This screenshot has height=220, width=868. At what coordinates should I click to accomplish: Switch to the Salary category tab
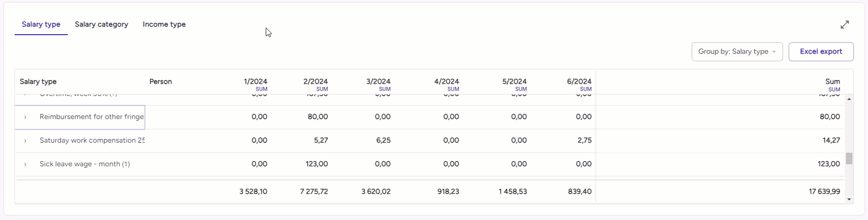101,24
